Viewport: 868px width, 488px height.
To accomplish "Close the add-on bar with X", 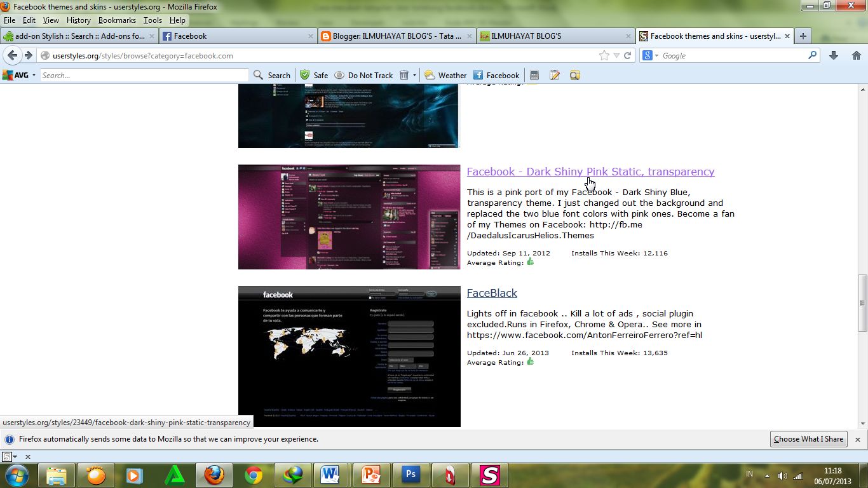I will [x=28, y=456].
